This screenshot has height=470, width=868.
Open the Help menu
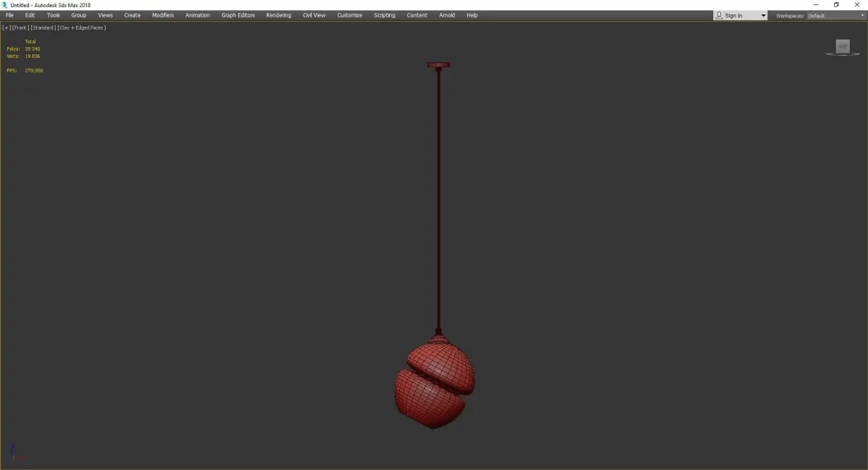click(x=472, y=15)
